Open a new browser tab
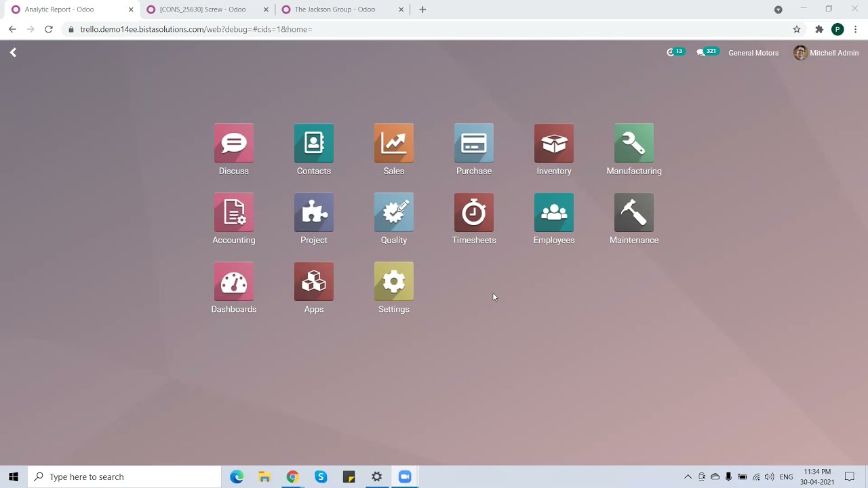Image resolution: width=868 pixels, height=488 pixels. pos(422,9)
